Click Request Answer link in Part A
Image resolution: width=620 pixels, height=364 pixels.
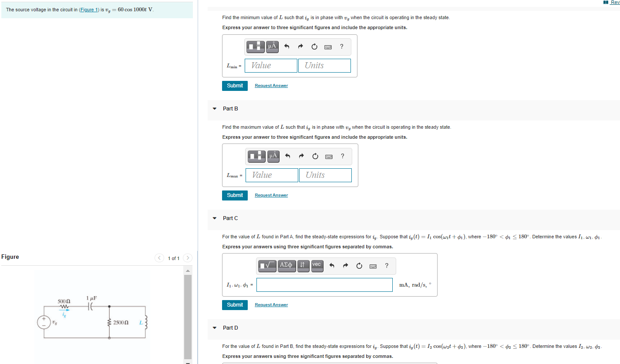pos(271,86)
